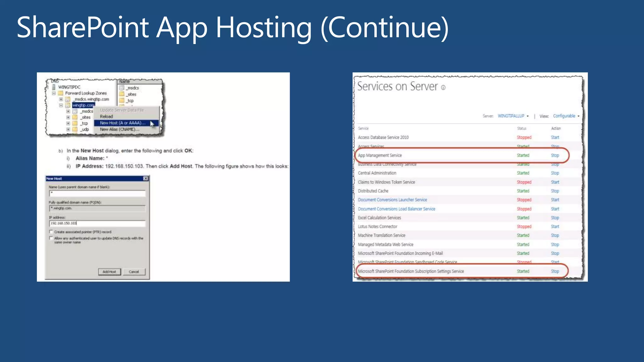Click the App Management Service name
Viewport: 644px width, 362px height.
point(380,155)
